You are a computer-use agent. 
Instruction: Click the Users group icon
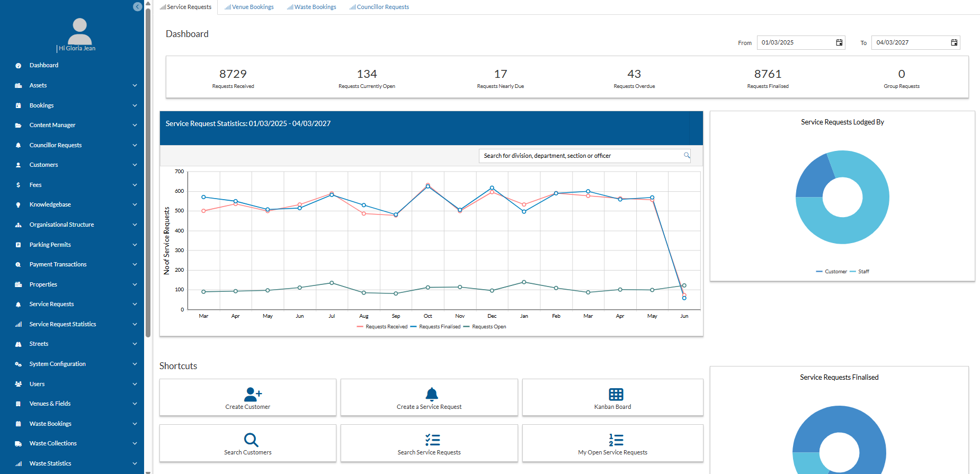[x=19, y=384]
